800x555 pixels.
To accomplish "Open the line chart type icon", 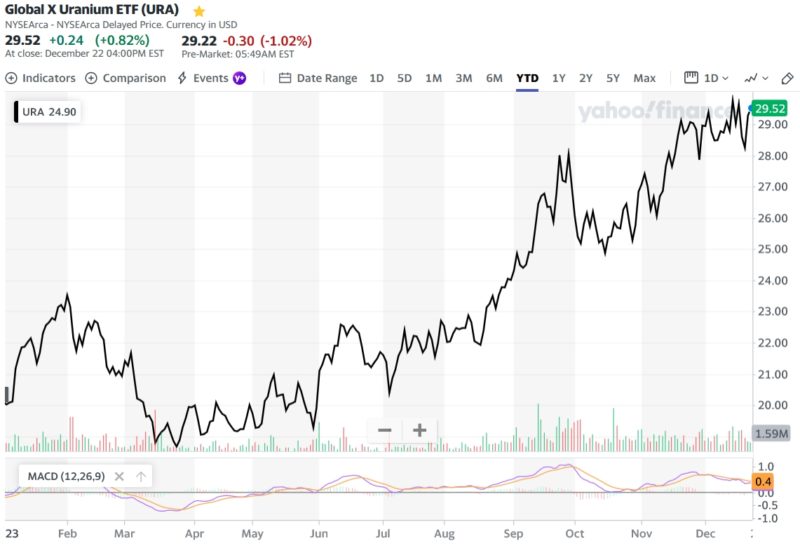I will [751, 78].
